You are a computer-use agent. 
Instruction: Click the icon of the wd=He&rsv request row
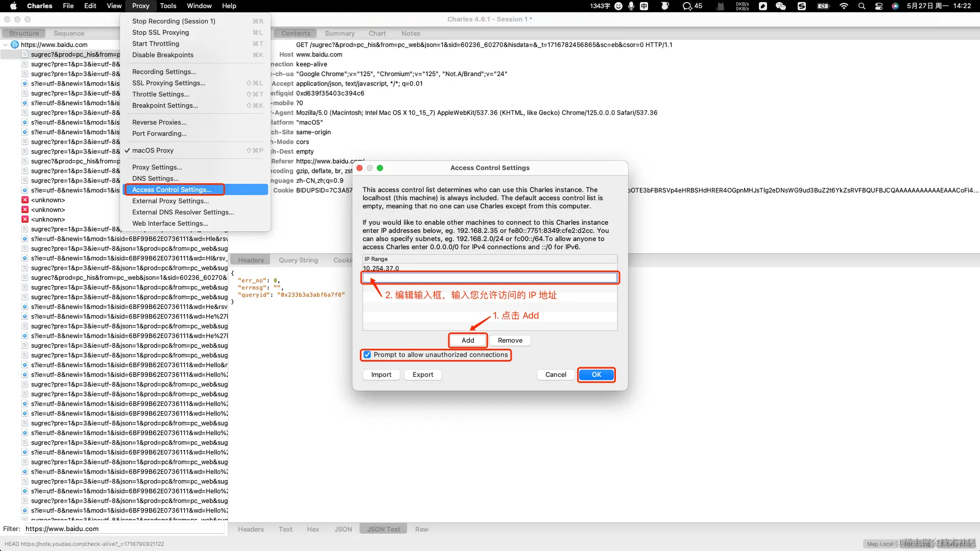[x=25, y=306]
